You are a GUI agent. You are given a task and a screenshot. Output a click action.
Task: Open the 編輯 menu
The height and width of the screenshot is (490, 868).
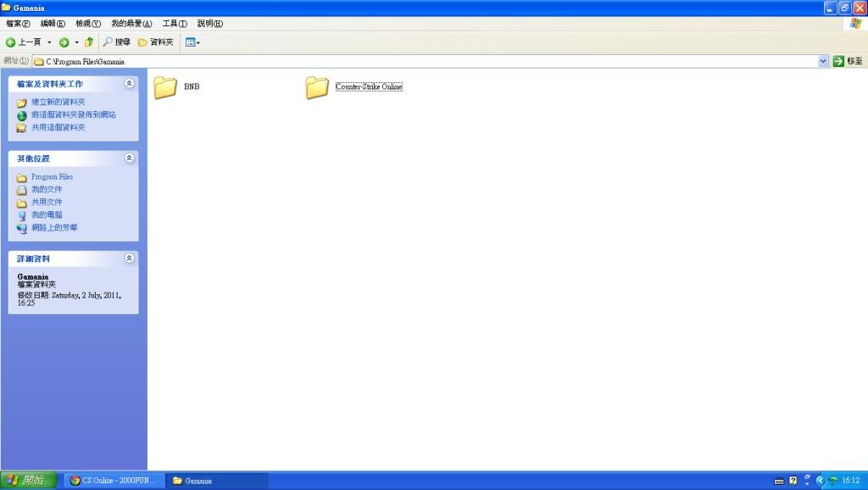pos(53,23)
